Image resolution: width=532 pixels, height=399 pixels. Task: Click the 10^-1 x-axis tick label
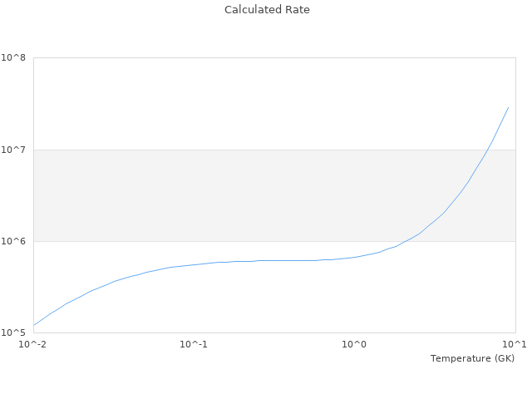tap(194, 344)
